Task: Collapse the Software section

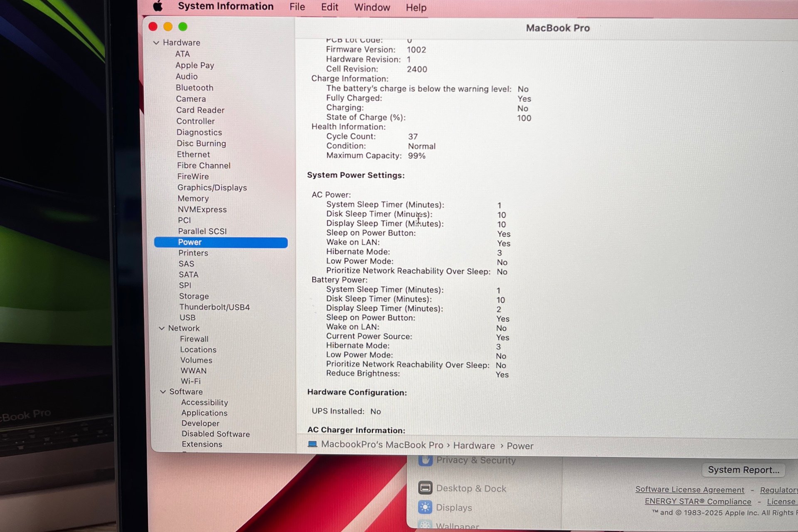Action: [163, 392]
